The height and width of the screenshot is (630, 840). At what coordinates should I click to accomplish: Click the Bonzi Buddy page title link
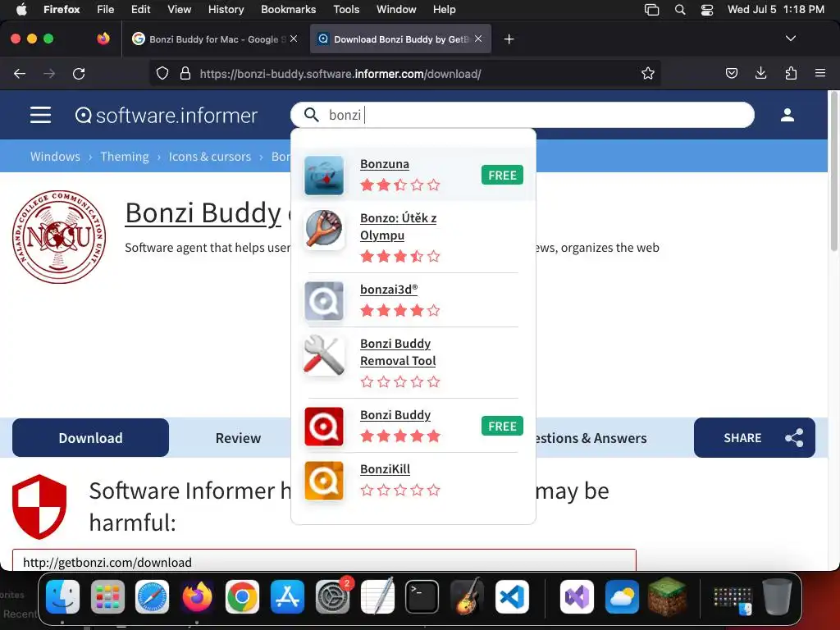(203, 213)
